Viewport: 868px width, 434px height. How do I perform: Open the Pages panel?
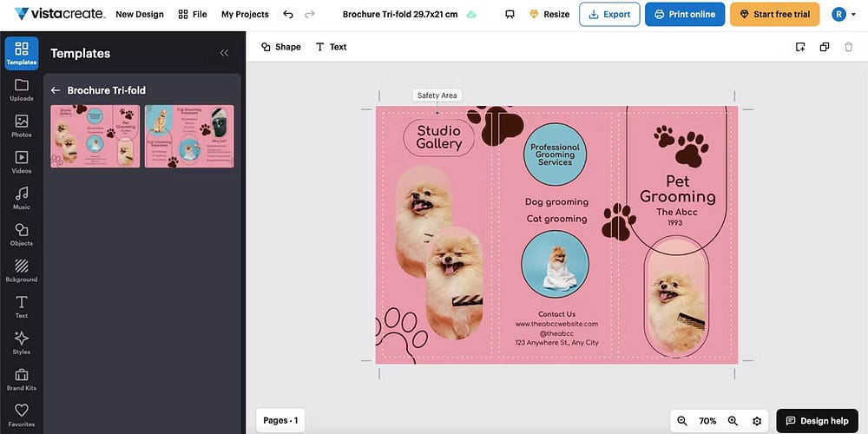click(x=280, y=421)
